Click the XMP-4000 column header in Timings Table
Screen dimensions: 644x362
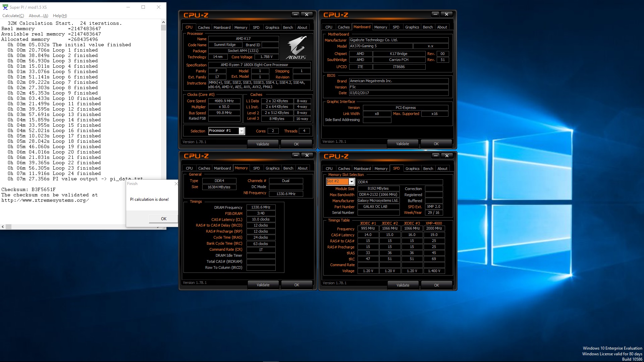(434, 223)
